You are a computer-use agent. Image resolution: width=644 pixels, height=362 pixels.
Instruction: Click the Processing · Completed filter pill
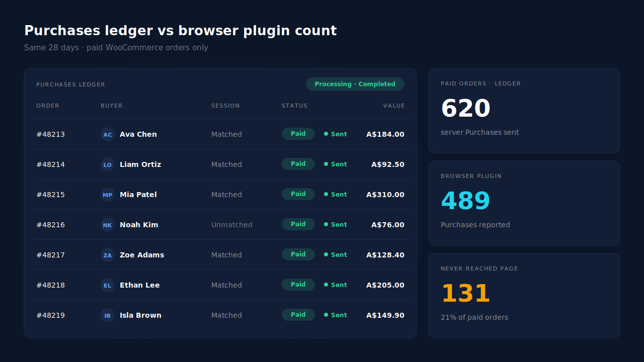355,84
